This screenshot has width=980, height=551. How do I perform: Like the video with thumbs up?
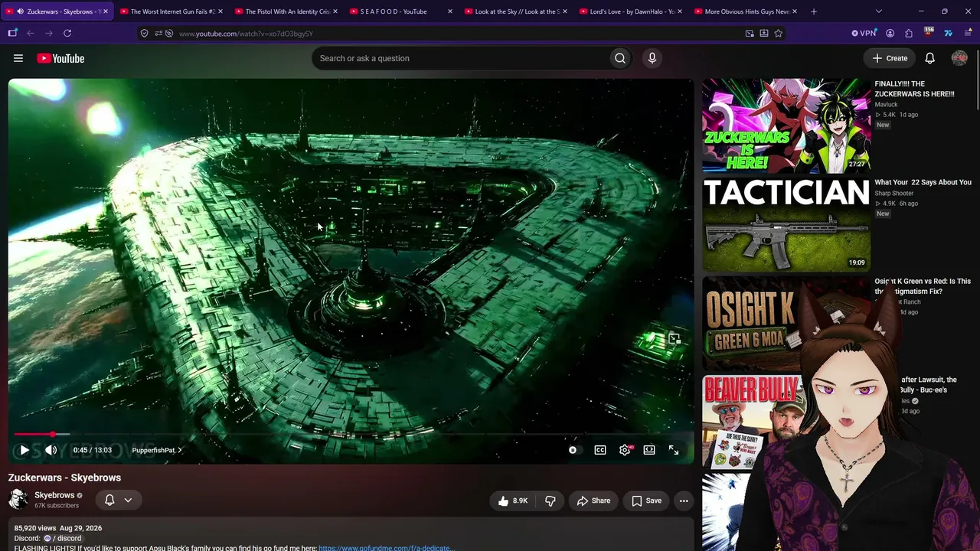click(513, 500)
